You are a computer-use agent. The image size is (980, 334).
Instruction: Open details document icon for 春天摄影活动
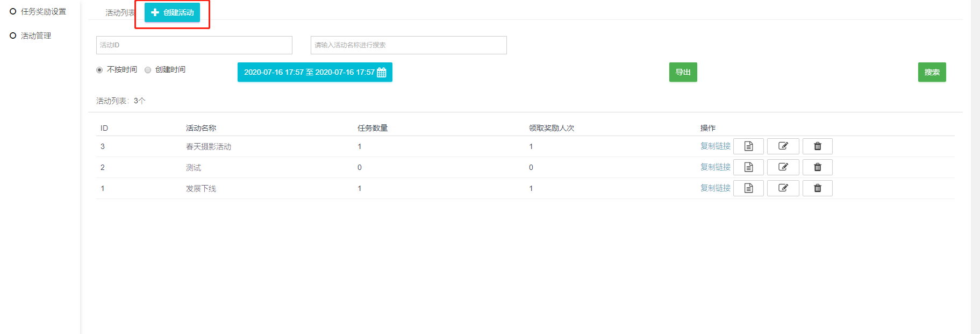(x=748, y=146)
